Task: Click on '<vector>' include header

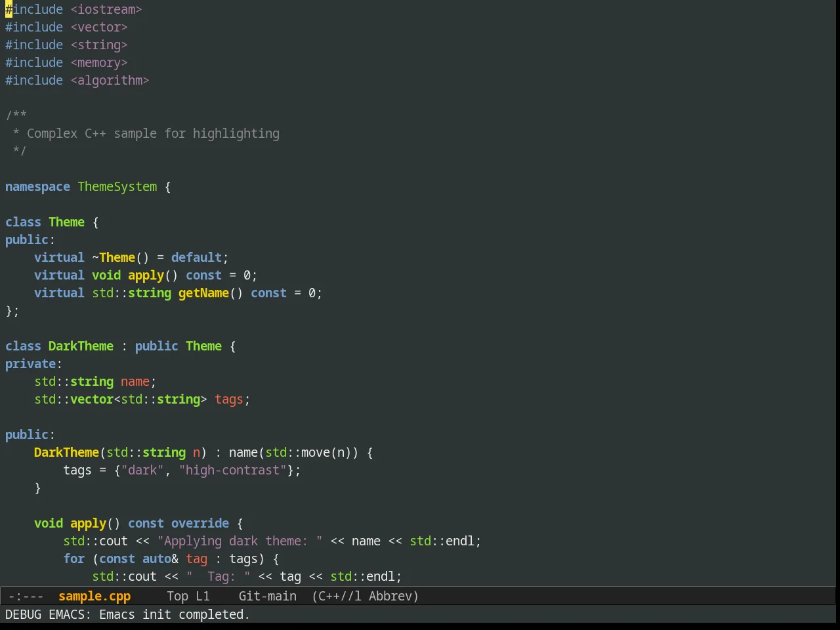Action: click(99, 27)
